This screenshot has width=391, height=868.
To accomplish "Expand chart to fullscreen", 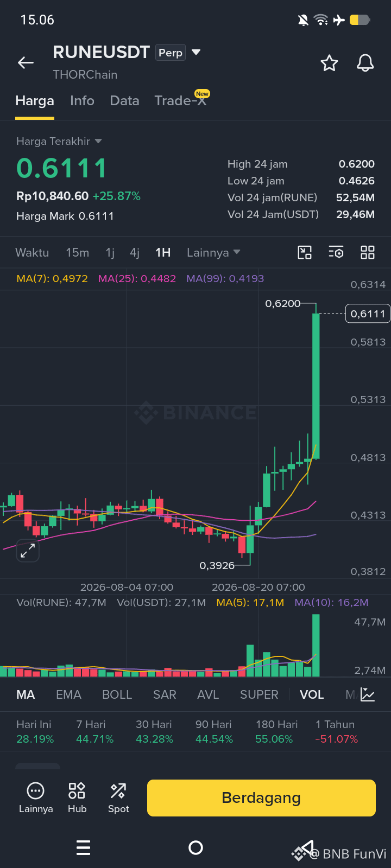I will (27, 551).
